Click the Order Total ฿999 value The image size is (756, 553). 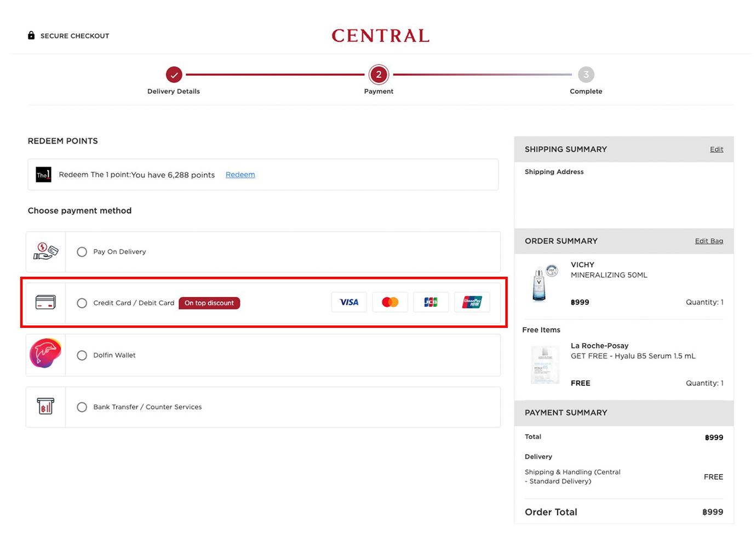[713, 512]
